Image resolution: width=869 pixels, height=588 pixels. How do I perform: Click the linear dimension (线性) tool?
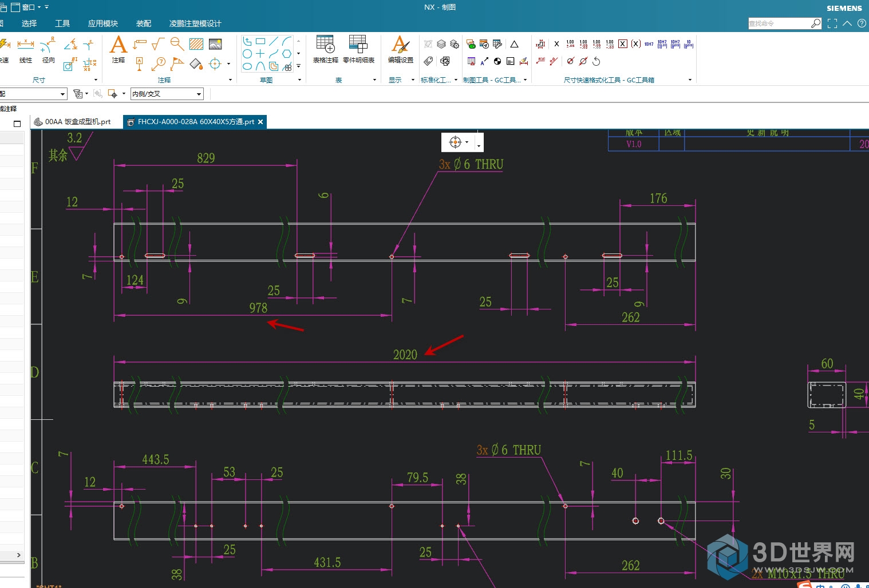(25, 50)
